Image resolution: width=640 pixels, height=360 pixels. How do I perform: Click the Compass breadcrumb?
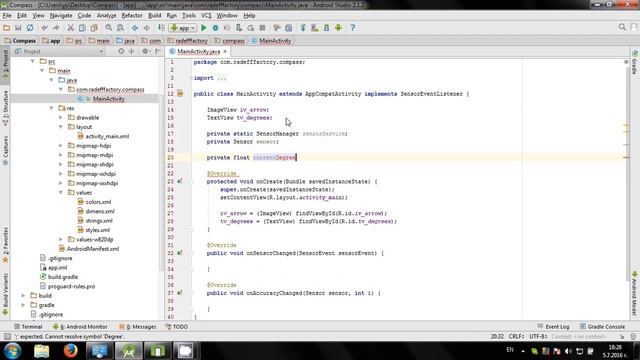(x=20, y=41)
